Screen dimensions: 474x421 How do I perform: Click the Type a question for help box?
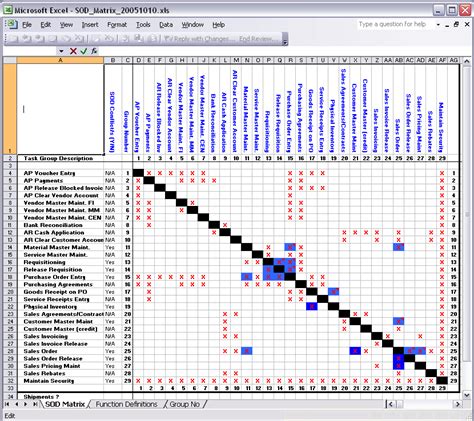(395, 24)
